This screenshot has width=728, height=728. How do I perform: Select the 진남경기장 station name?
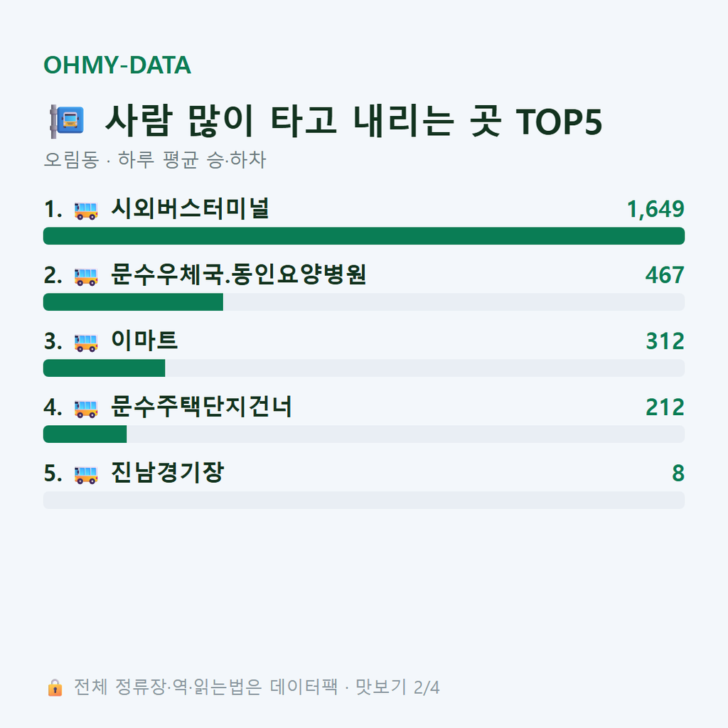coord(168,472)
